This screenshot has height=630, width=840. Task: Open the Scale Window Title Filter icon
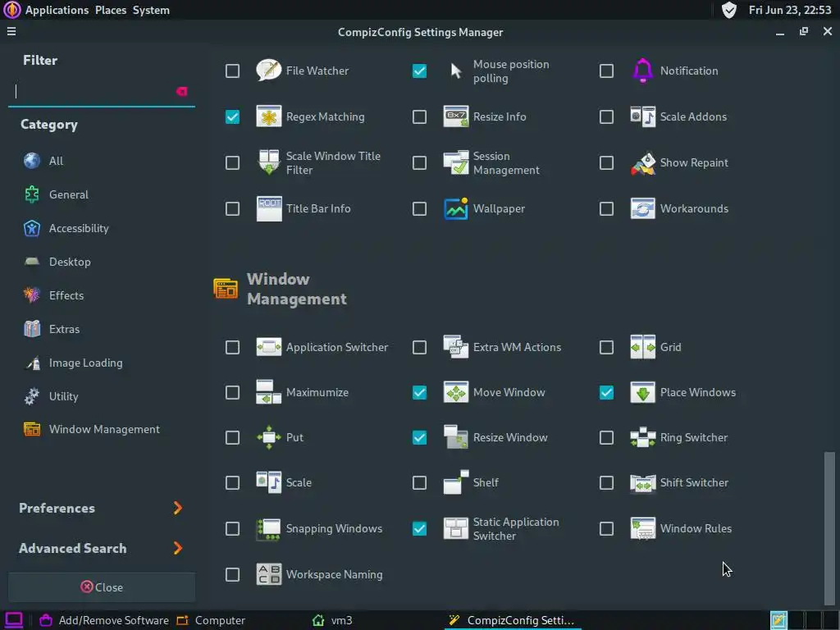point(268,163)
